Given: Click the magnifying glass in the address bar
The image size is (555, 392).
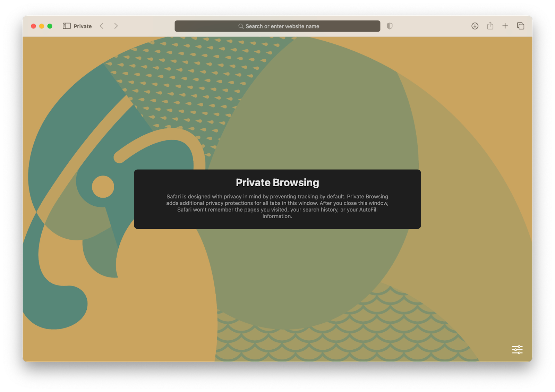Looking at the screenshot, I should tap(241, 26).
